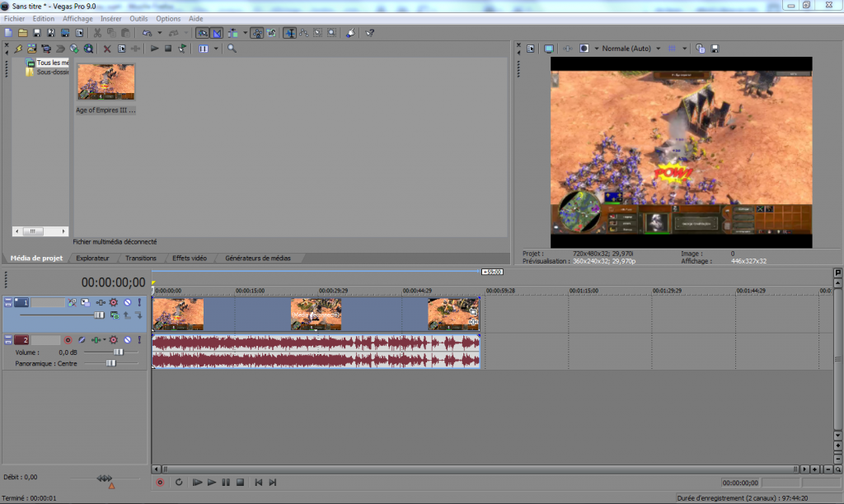The image size is (844, 504).
Task: Select the Sous-dossier tree item
Action: [x=52, y=72]
